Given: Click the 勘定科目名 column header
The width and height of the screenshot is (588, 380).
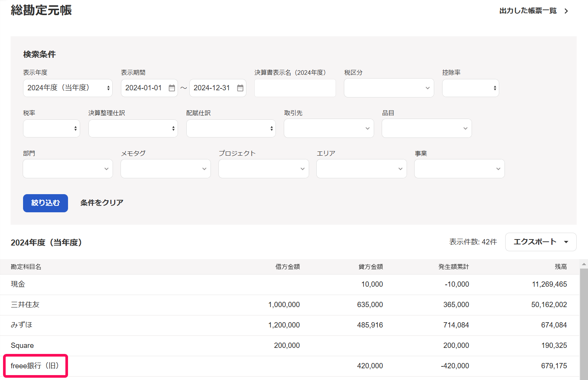Looking at the screenshot, I should 26,267.
